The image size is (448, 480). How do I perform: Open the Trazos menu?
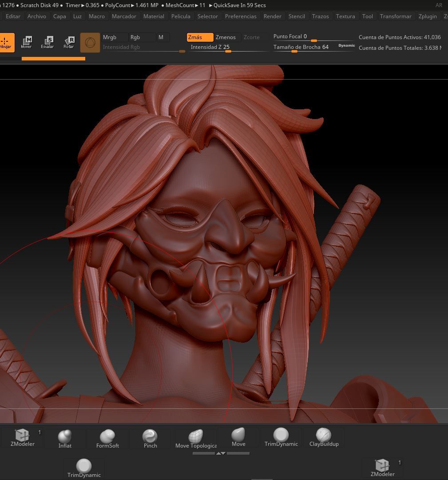tap(320, 16)
